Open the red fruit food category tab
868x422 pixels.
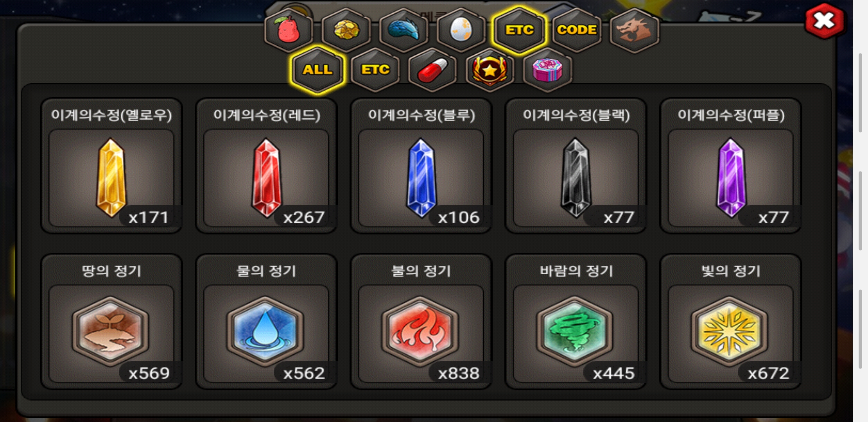click(289, 30)
